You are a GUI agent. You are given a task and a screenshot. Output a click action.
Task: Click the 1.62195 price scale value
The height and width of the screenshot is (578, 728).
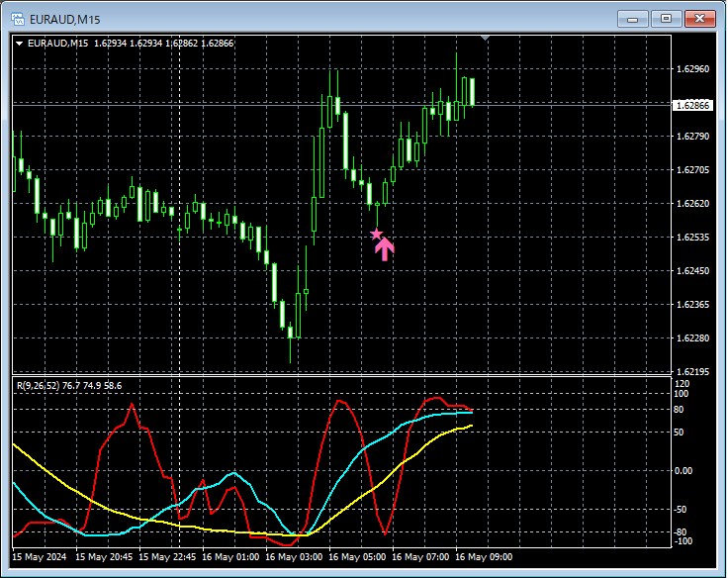point(692,371)
